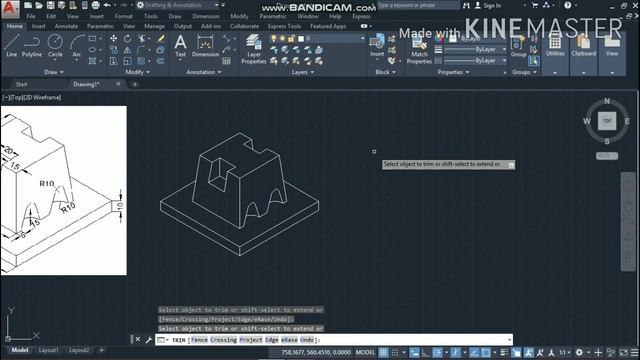Open Drafting & Annotation workspace dropdown
Screen dimensions: 640x360
pos(178,5)
